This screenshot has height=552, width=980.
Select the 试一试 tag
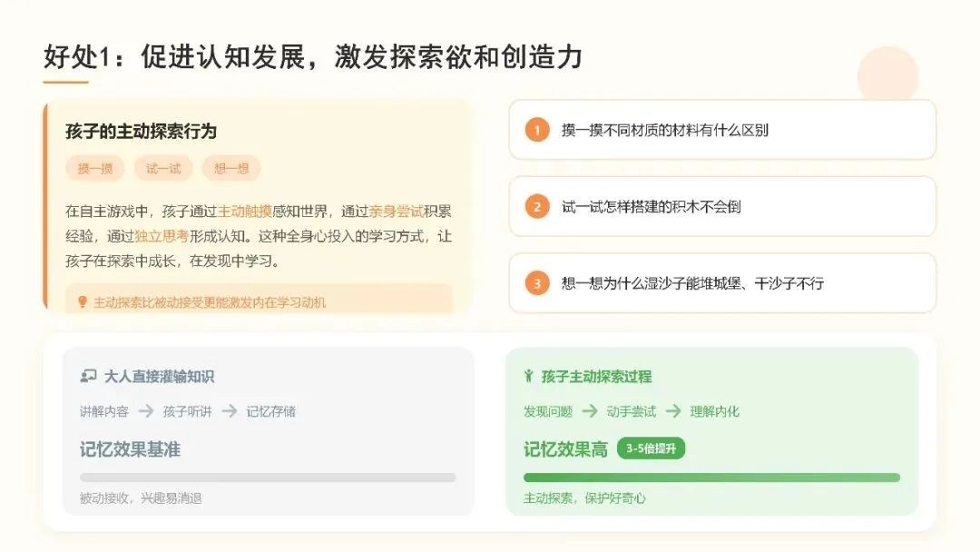pyautogui.click(x=163, y=168)
